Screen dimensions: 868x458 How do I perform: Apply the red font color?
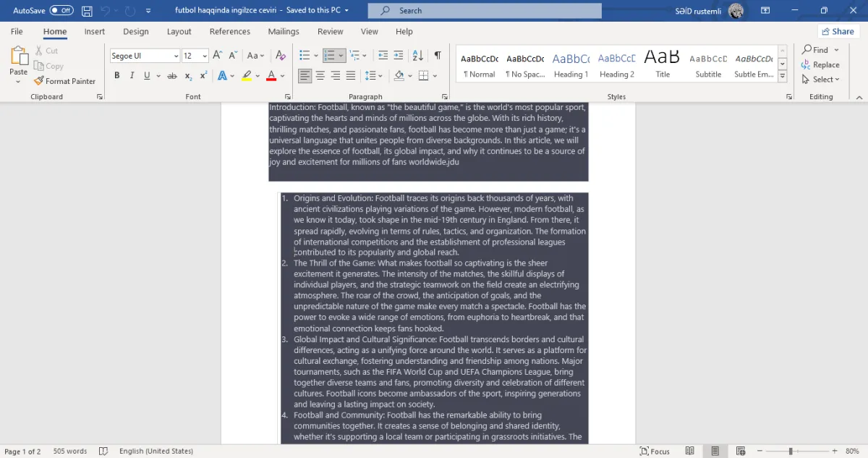tap(271, 76)
